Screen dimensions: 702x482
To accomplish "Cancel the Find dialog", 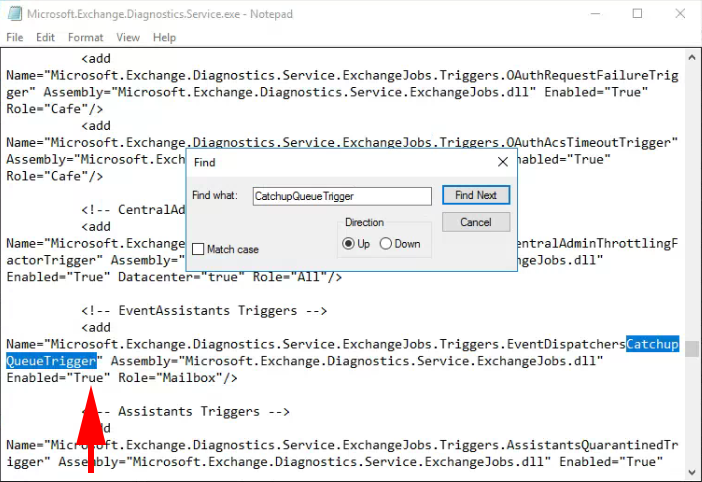I will [x=476, y=222].
